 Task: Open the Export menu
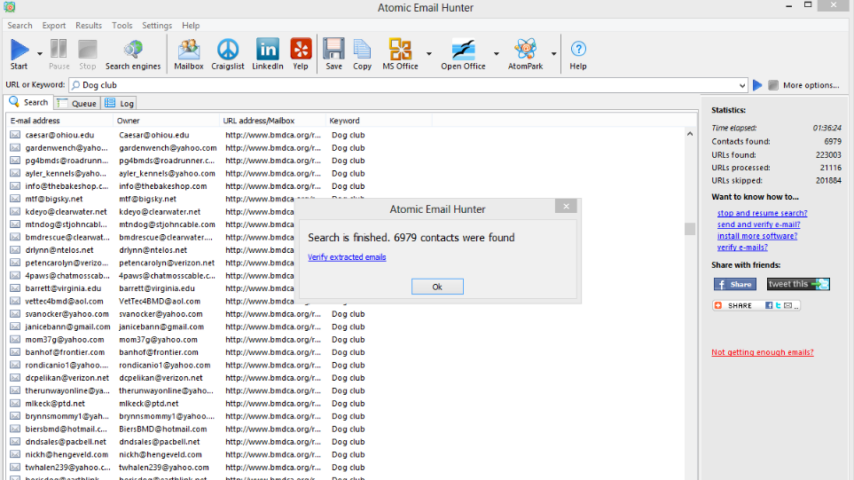54,26
